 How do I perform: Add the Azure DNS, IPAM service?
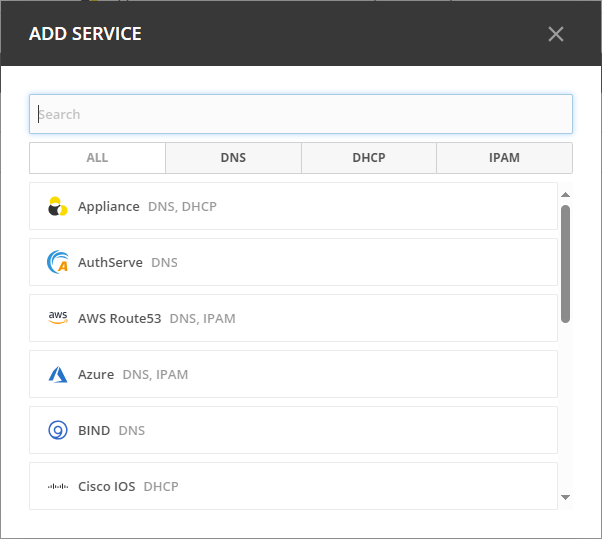[293, 375]
